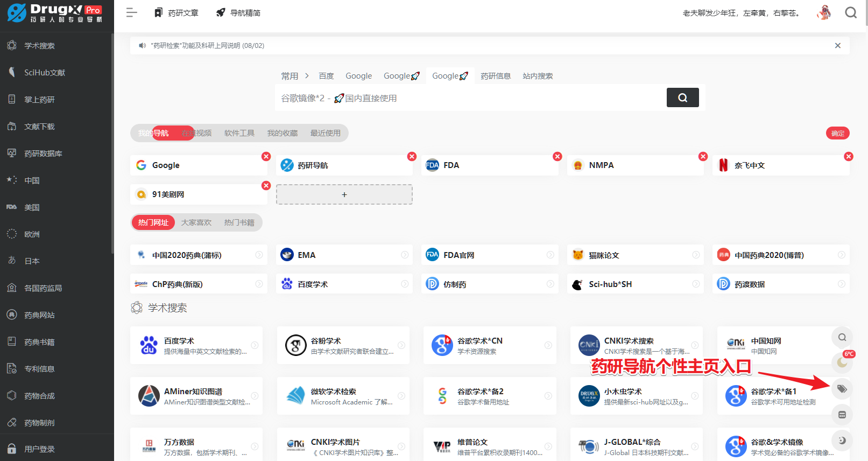Switch to 最近使用 tab
The image size is (868, 461).
(x=325, y=133)
